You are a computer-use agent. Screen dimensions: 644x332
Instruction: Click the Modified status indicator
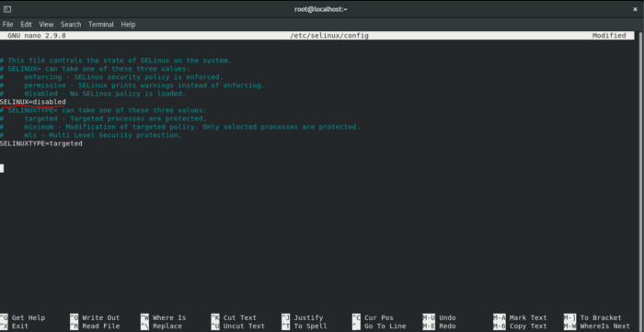pyautogui.click(x=609, y=36)
